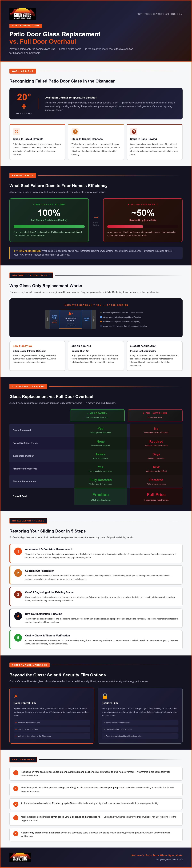Click the step 5 Quality Check green badge
This screenshot has height=868, width=192.
coord(18,638)
